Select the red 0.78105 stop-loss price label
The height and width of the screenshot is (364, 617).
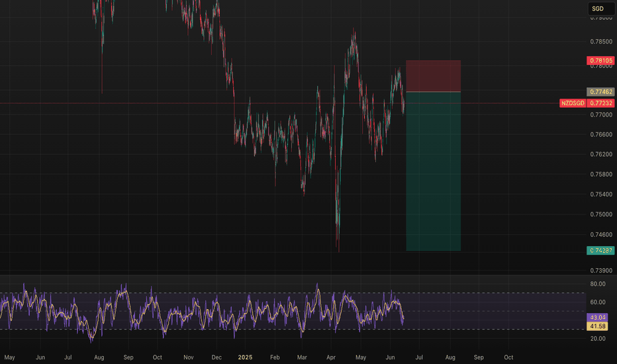pyautogui.click(x=600, y=60)
